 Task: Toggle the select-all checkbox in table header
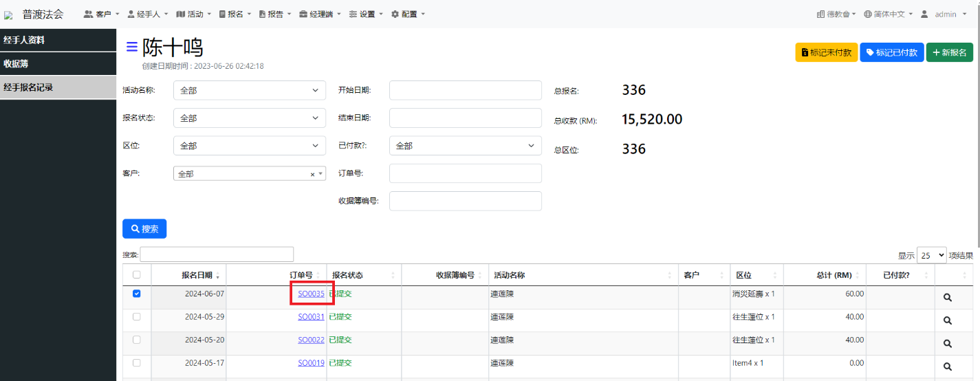(136, 275)
